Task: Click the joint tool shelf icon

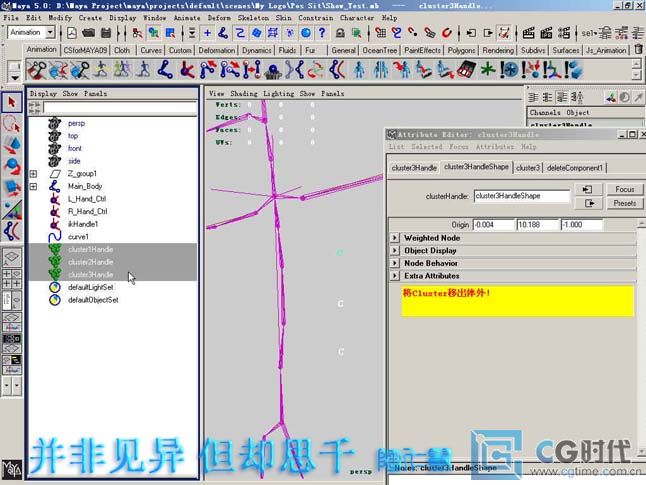Action: (x=166, y=70)
